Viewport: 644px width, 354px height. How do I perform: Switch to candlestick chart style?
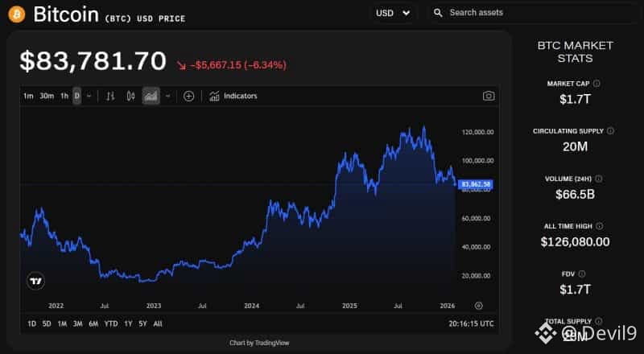point(130,96)
